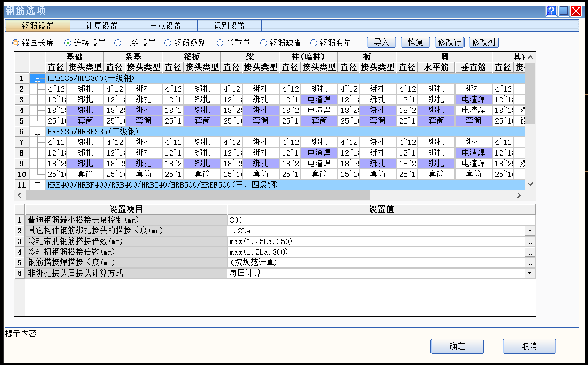Click row 2 基础 diameter cell 4~12
588x365 pixels.
coord(56,89)
